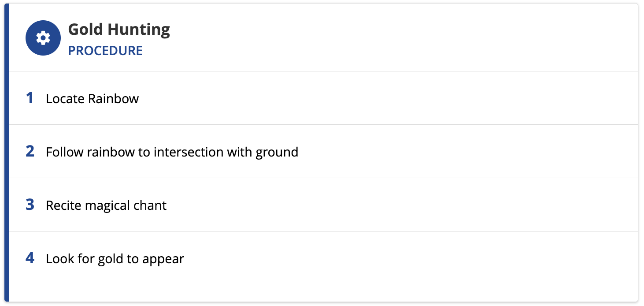Select step 2 Follow rainbow to intersection

click(323, 151)
